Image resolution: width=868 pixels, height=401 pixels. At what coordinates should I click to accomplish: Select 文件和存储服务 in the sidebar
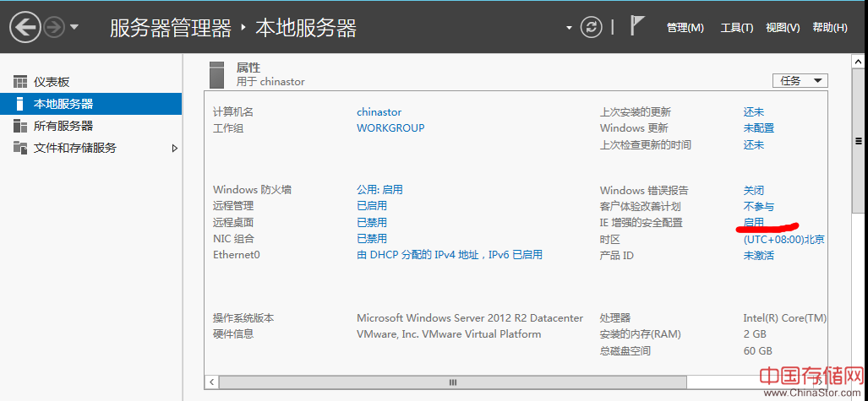[x=90, y=148]
